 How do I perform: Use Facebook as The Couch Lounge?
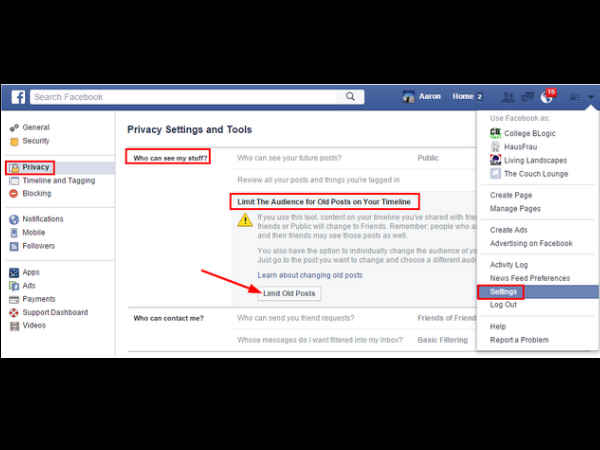536,174
